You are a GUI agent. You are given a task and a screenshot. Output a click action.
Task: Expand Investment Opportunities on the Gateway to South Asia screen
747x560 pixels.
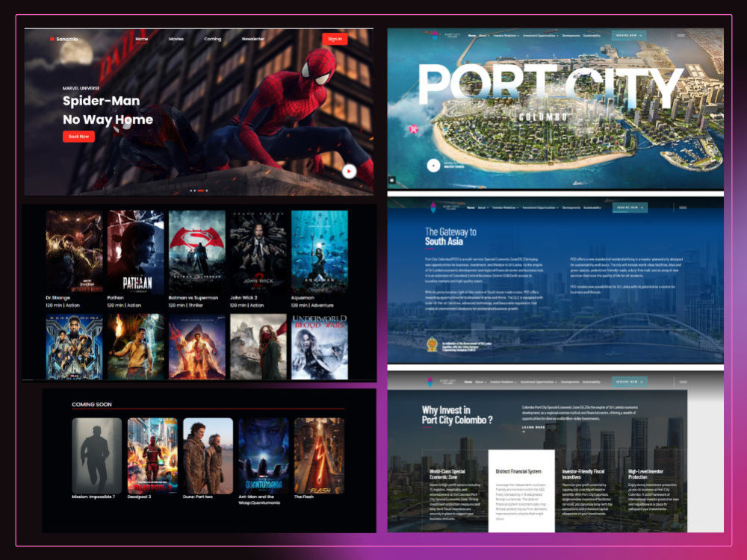point(540,208)
